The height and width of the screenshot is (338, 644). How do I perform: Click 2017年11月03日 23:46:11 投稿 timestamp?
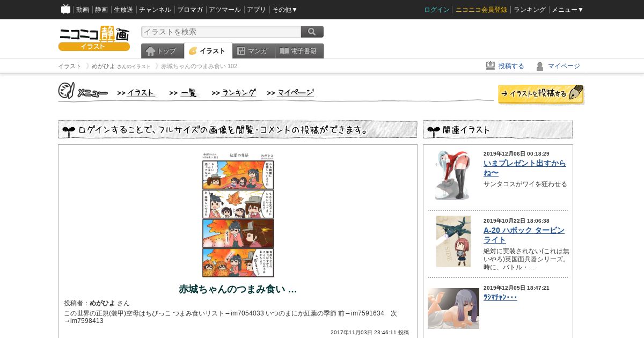pos(370,333)
